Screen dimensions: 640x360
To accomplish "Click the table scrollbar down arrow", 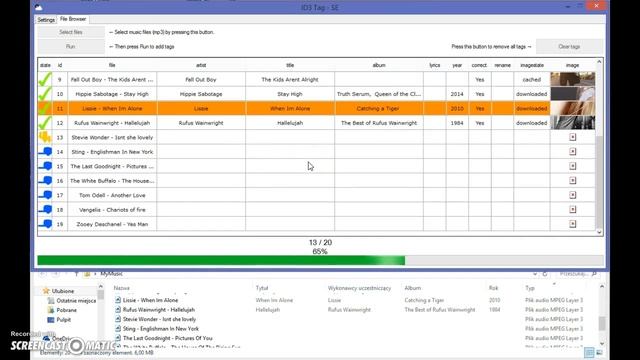I will (x=599, y=232).
